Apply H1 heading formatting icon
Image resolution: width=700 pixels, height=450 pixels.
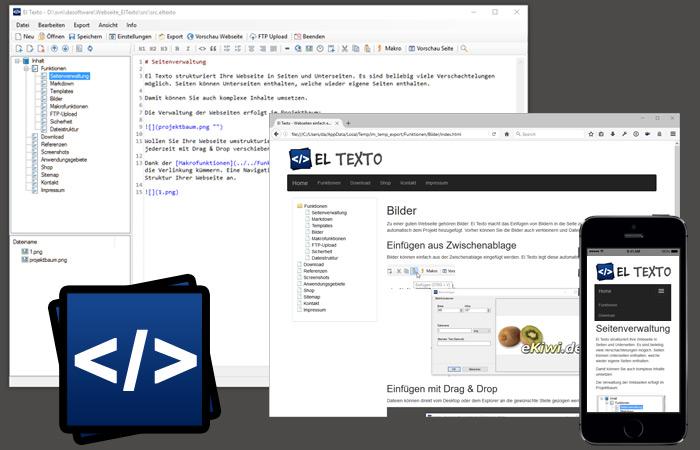(142, 49)
